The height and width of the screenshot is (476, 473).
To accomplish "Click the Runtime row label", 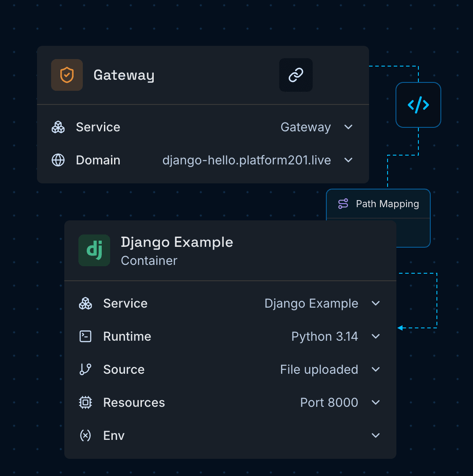I will 127,336.
